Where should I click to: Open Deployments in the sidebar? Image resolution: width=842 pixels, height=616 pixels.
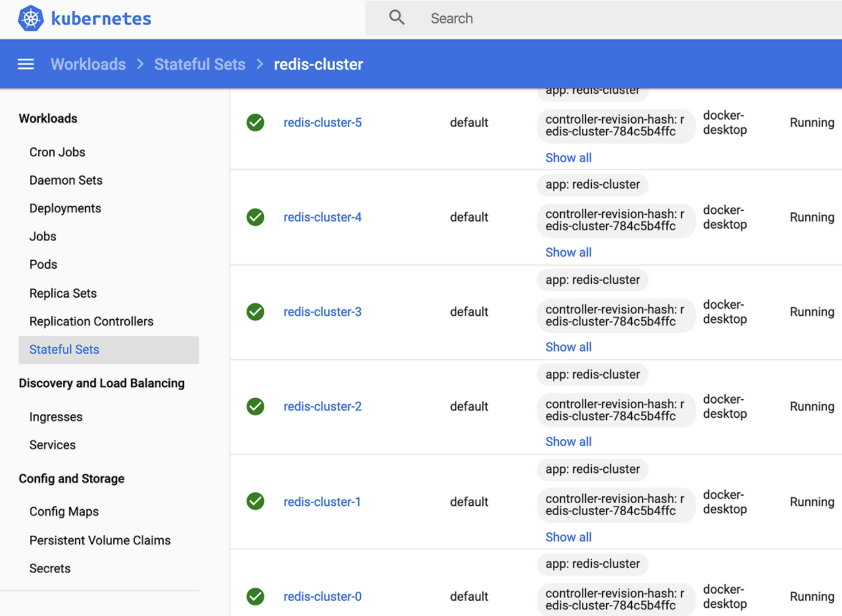(x=65, y=208)
